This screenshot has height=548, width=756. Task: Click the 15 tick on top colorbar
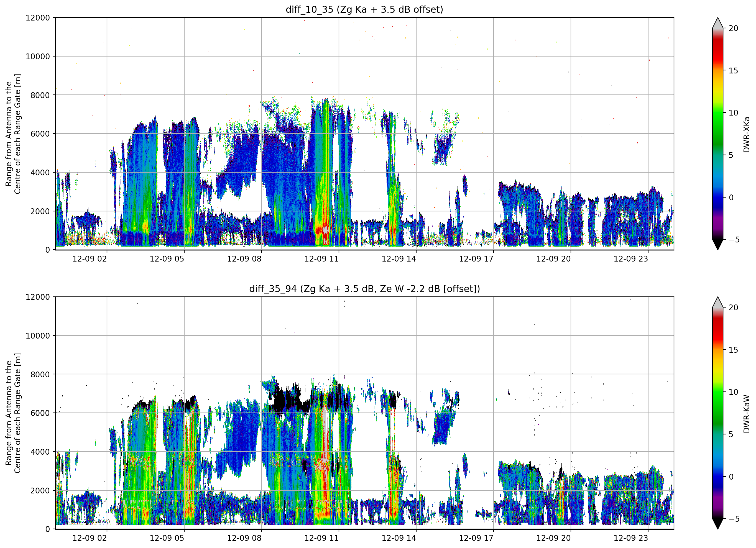(x=733, y=71)
